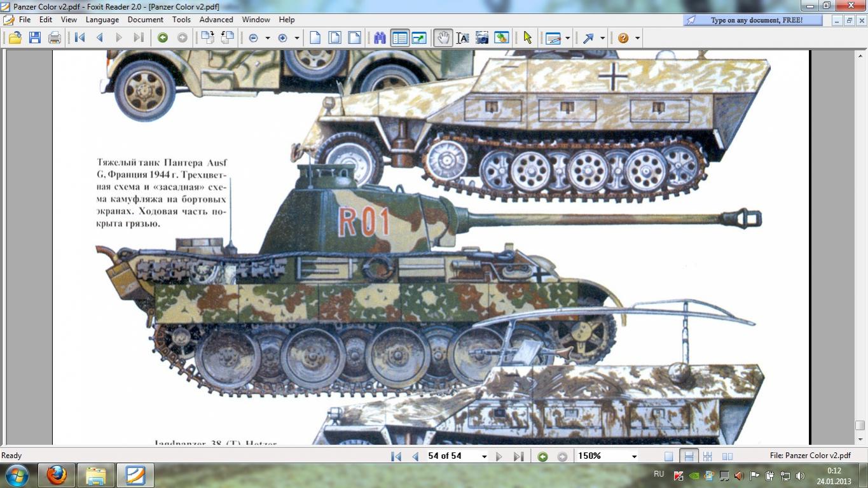Click the gray next view arrow in the top toolbar
868x488 pixels.
pos(183,38)
